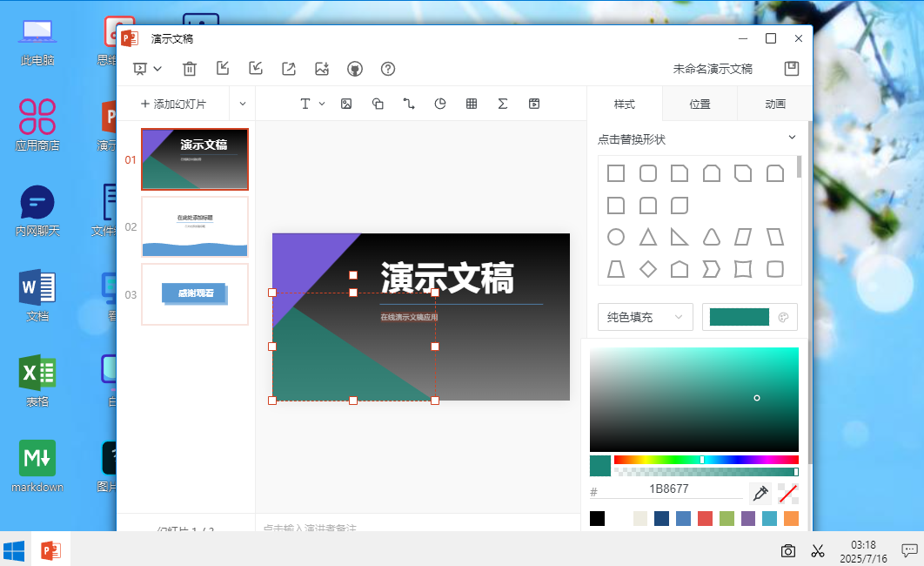This screenshot has width=924, height=566.
Task: Switch to the 位置 tab
Action: pyautogui.click(x=700, y=104)
